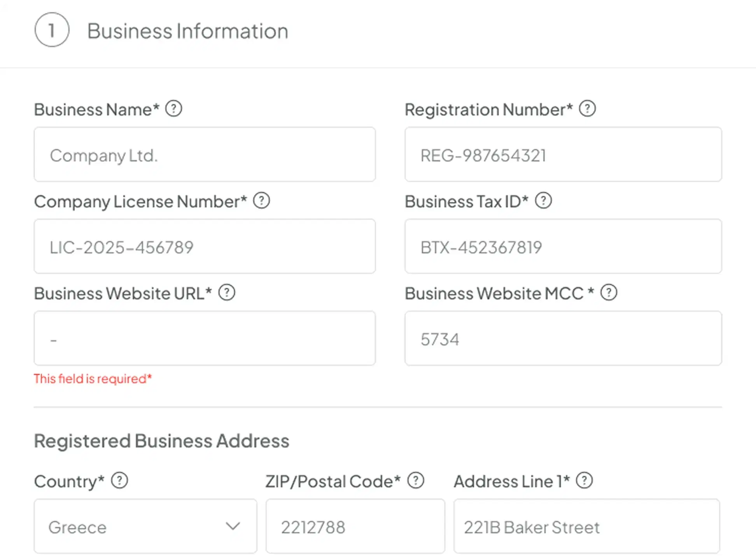This screenshot has width=756, height=560.
Task: Open the Business Website MCC help tooltip
Action: pos(609,292)
